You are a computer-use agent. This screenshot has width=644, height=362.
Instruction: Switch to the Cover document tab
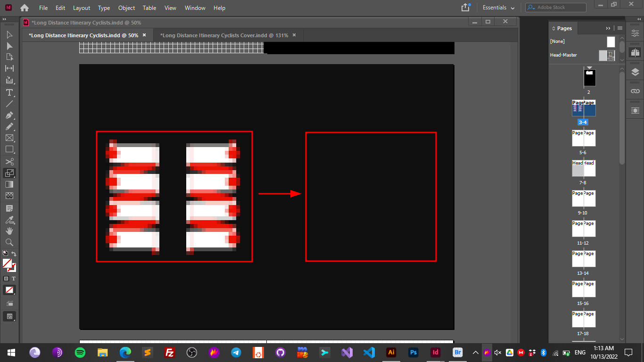(226, 35)
